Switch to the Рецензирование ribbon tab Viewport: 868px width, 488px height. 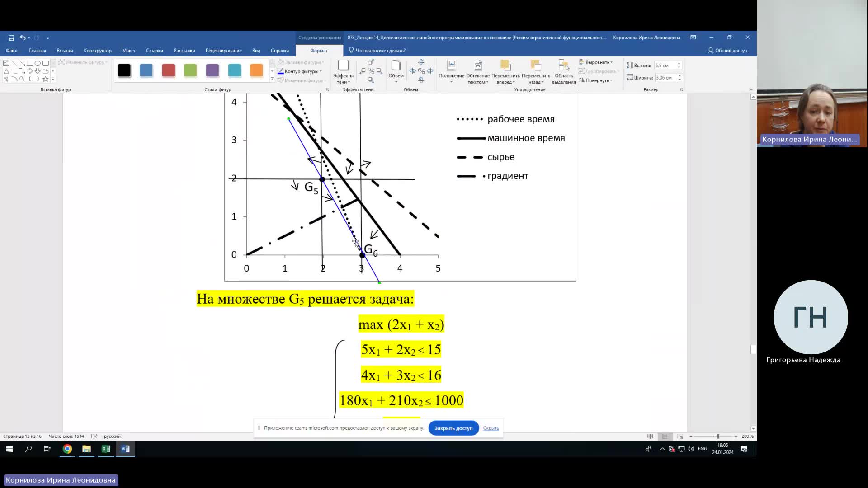[223, 51]
